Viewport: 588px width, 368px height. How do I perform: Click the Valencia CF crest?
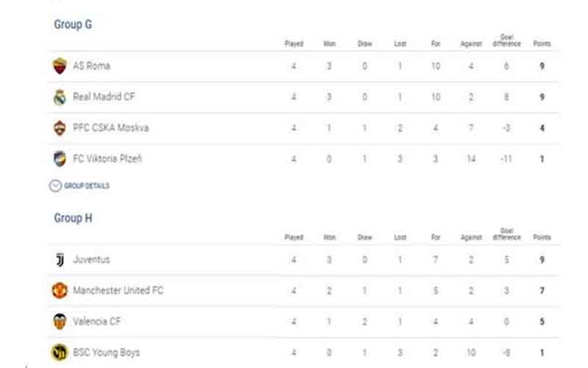pyautogui.click(x=60, y=322)
